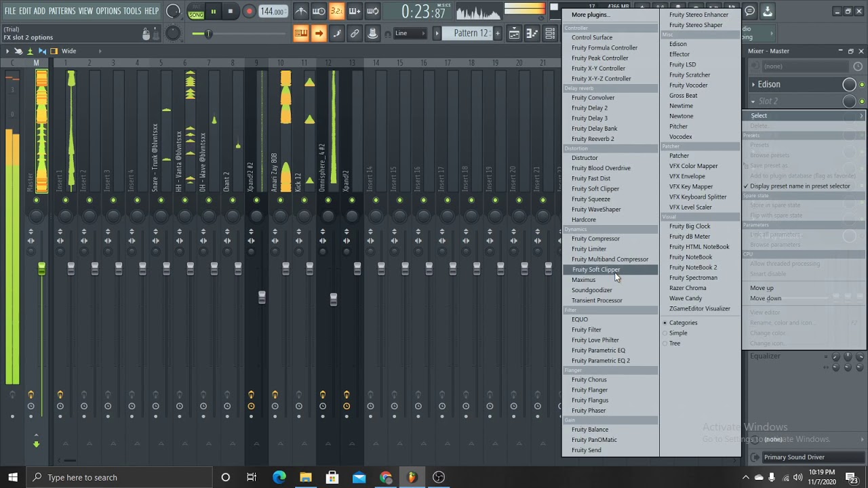Screen dimensions: 868x488
Task: Open the Line snap dropdown
Action: pos(410,33)
